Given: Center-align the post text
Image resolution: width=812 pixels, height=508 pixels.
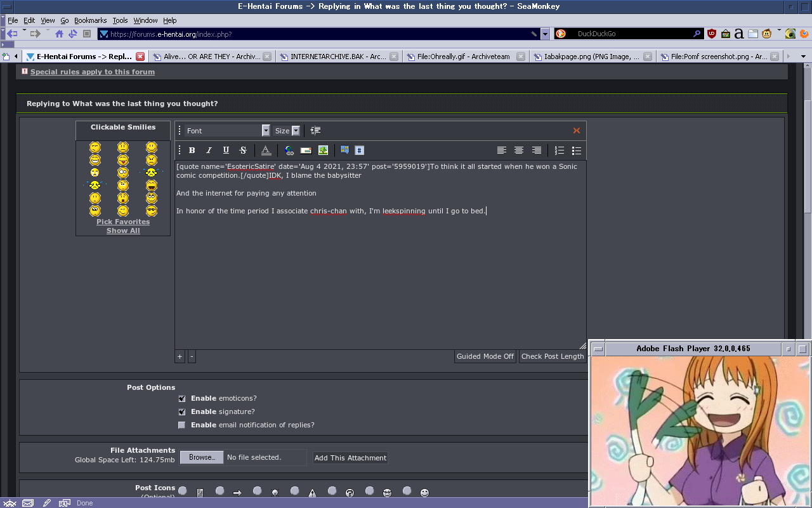Looking at the screenshot, I should coord(519,150).
